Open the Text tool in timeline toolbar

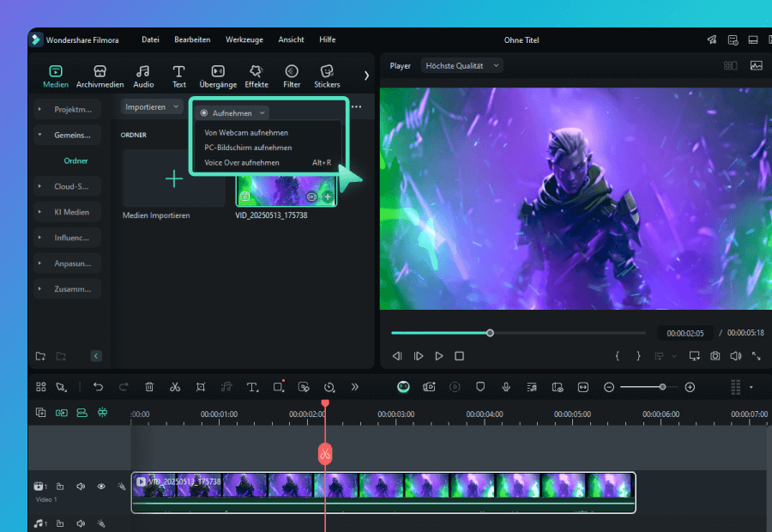click(252, 387)
